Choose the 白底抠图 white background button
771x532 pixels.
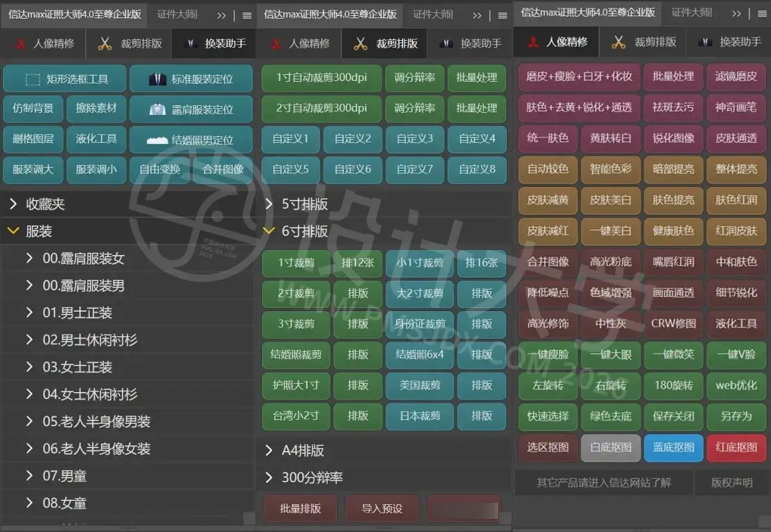click(611, 447)
